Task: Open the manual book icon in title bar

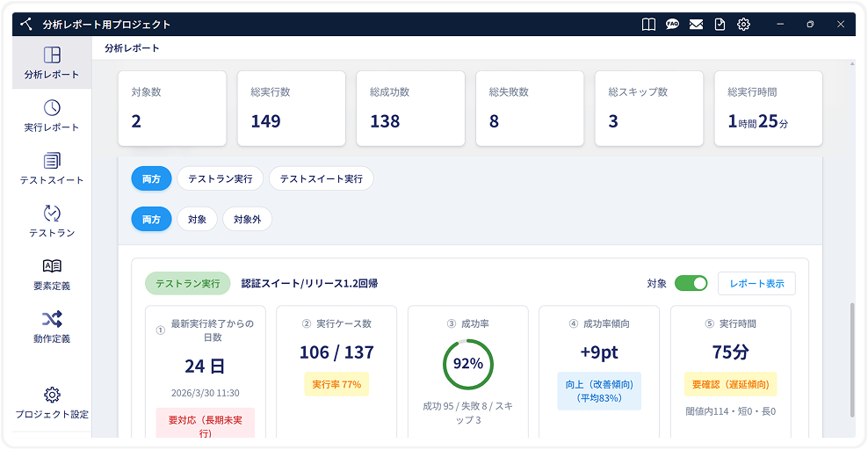Action: point(648,25)
